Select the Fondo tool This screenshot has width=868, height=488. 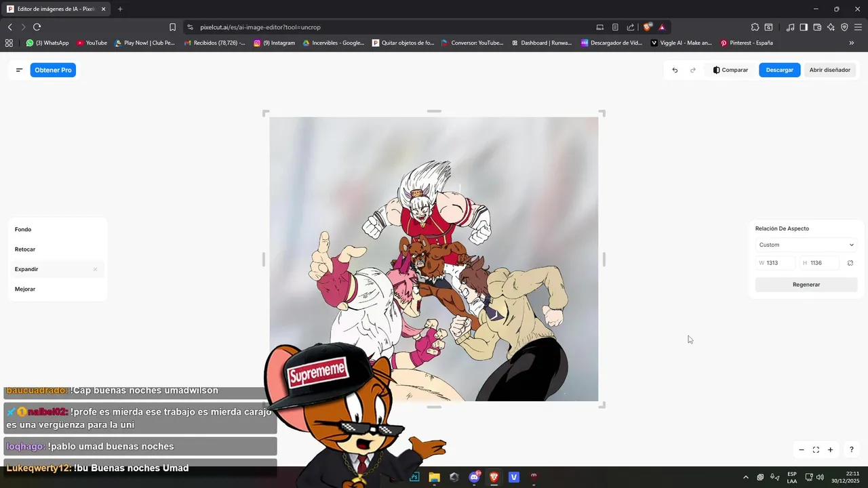(57, 229)
